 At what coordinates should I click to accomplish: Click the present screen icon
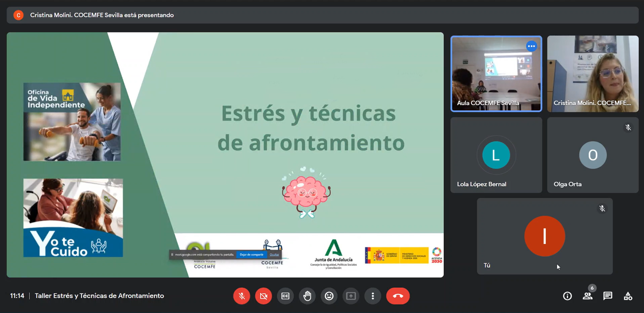tap(351, 296)
